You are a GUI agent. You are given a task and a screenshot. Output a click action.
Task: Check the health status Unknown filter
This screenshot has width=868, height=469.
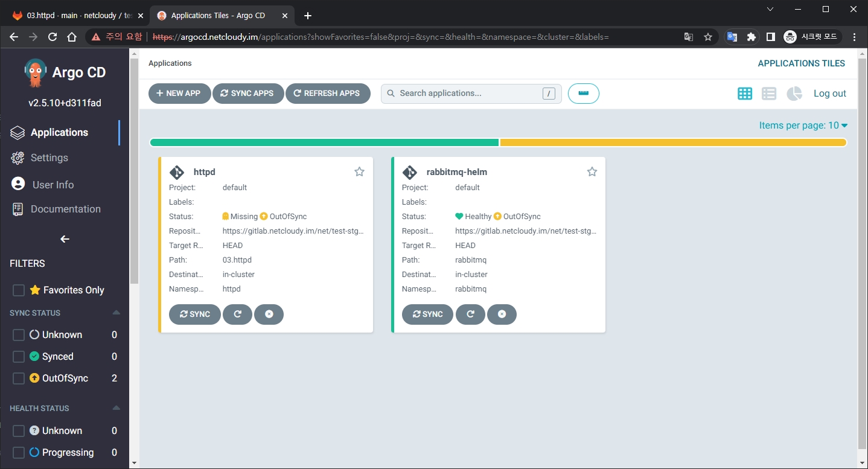tap(19, 431)
